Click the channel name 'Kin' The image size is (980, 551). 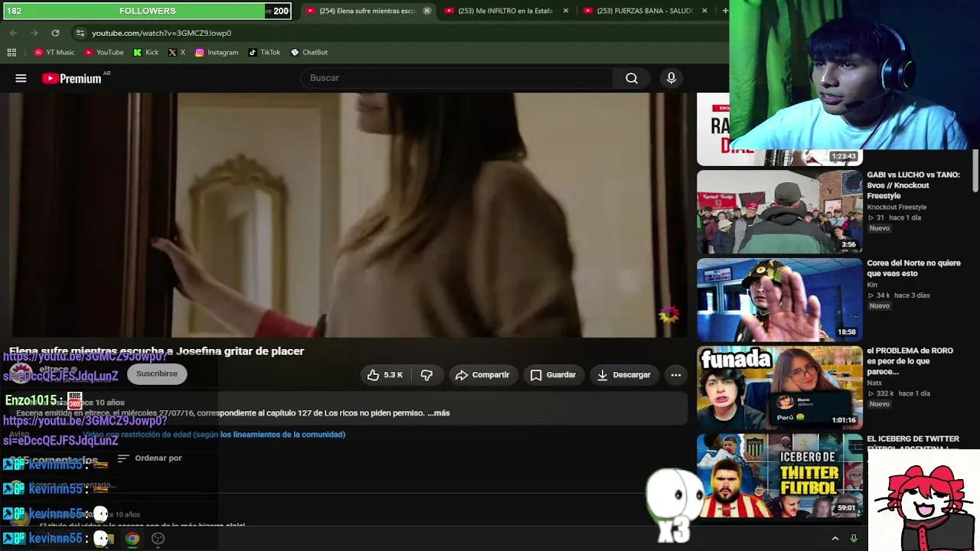pyautogui.click(x=872, y=285)
